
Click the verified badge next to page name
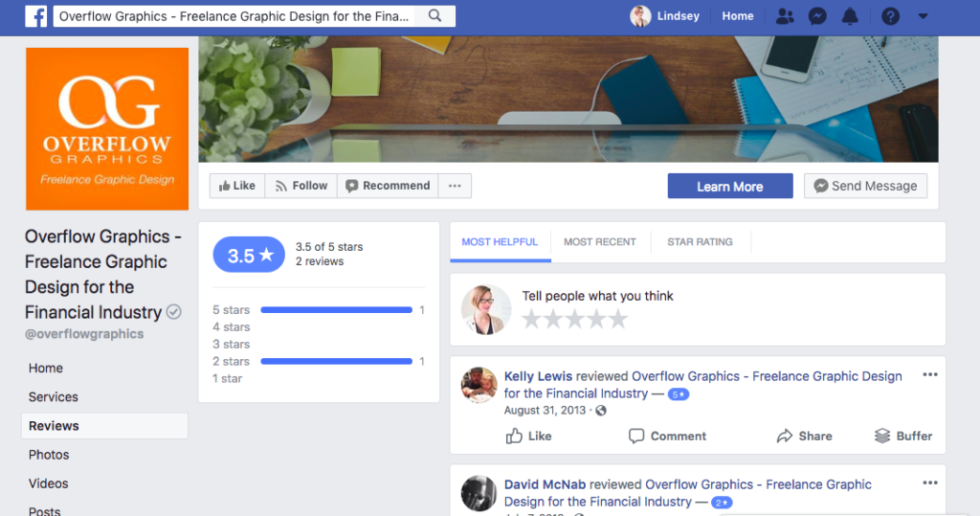pyautogui.click(x=174, y=311)
